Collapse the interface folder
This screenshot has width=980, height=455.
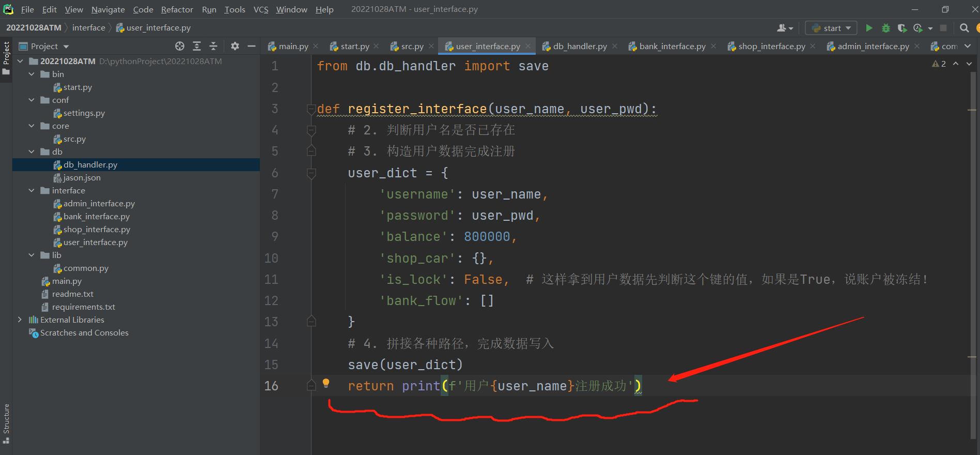pos(32,190)
